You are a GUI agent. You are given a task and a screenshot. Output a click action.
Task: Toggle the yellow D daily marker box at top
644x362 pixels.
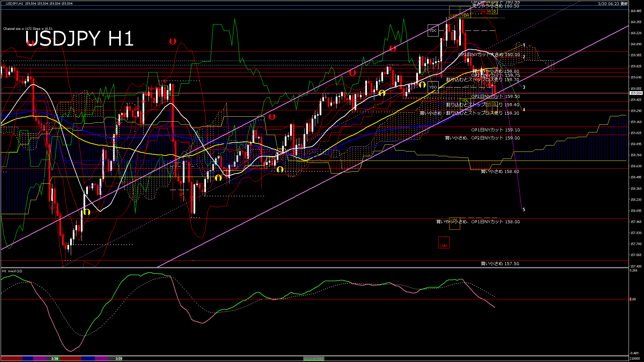[x=494, y=11]
